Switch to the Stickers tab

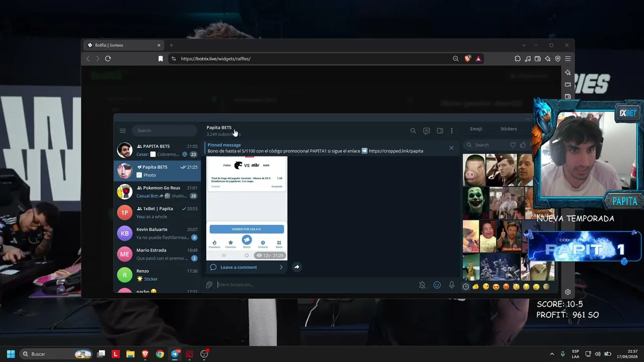click(509, 129)
